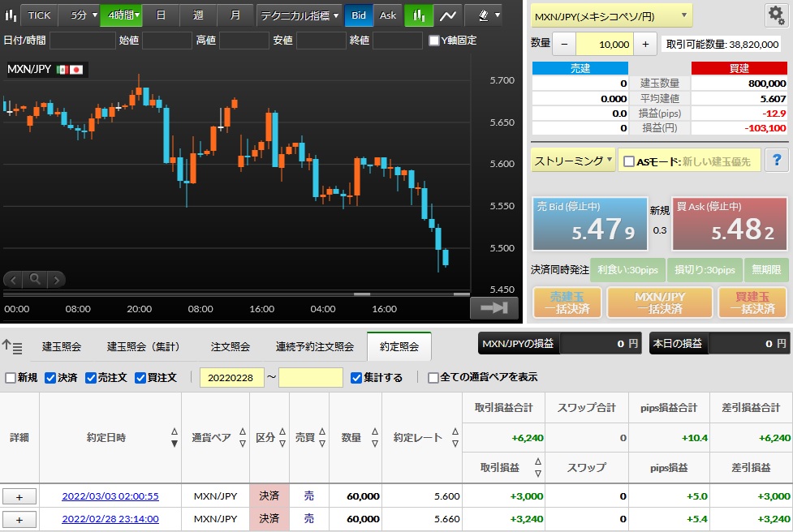Open the 4時間 timeframe dropdown
Screen dimensions: 793x532
click(x=122, y=15)
